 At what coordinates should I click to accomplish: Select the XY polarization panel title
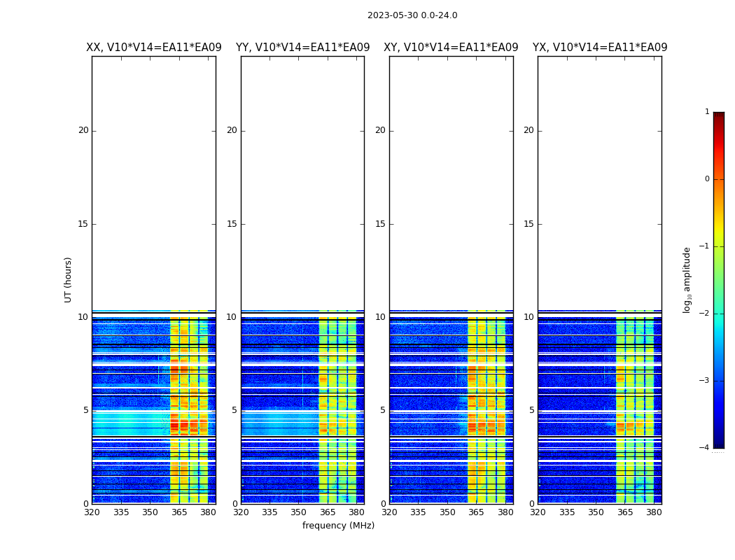(x=451, y=48)
